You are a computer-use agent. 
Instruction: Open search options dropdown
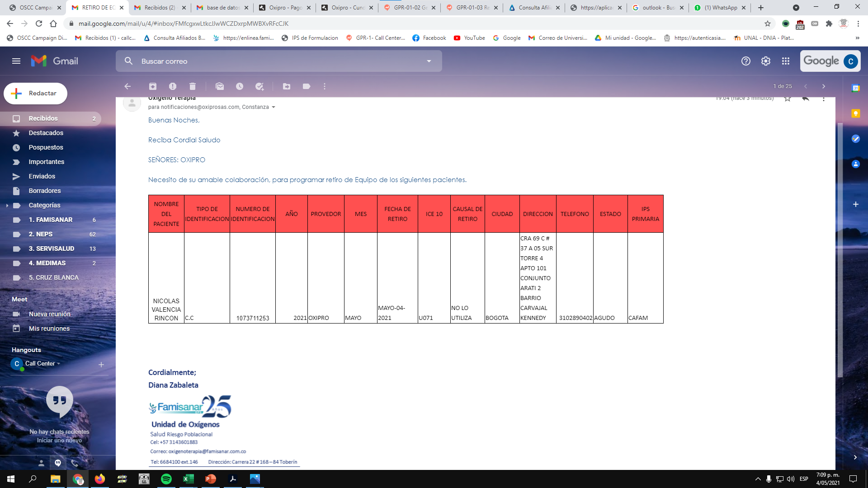[429, 61]
